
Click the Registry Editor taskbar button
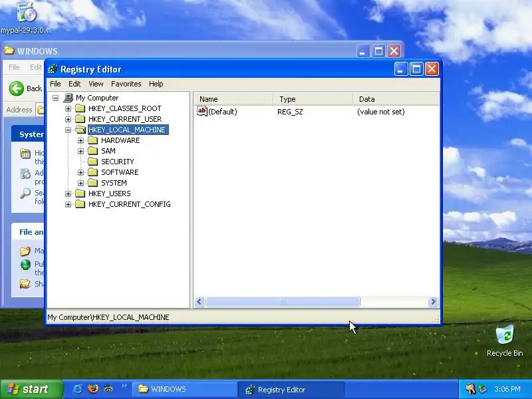pos(291,389)
